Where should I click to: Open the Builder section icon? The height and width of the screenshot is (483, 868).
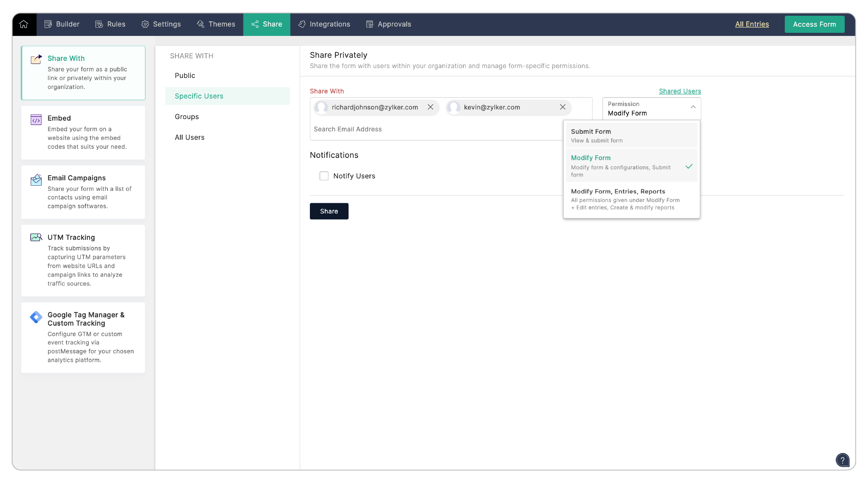[x=48, y=24]
